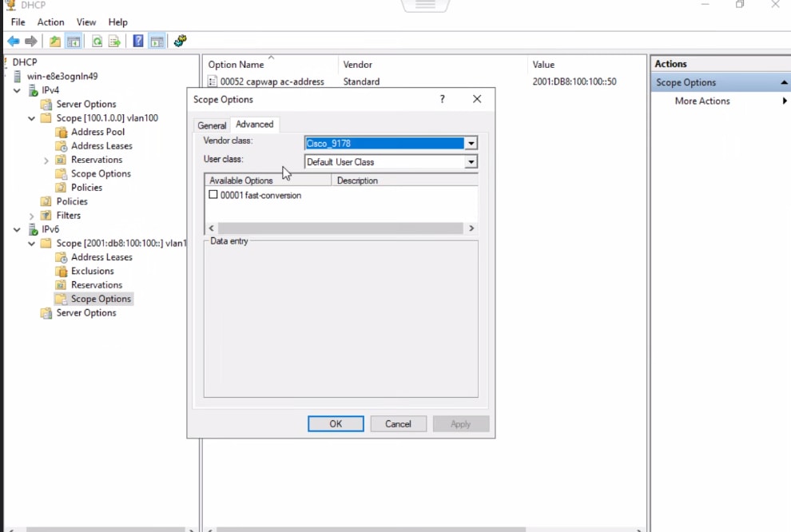Select Address Leases under the IPv6 scope
Image resolution: width=791 pixels, height=532 pixels.
tap(101, 256)
